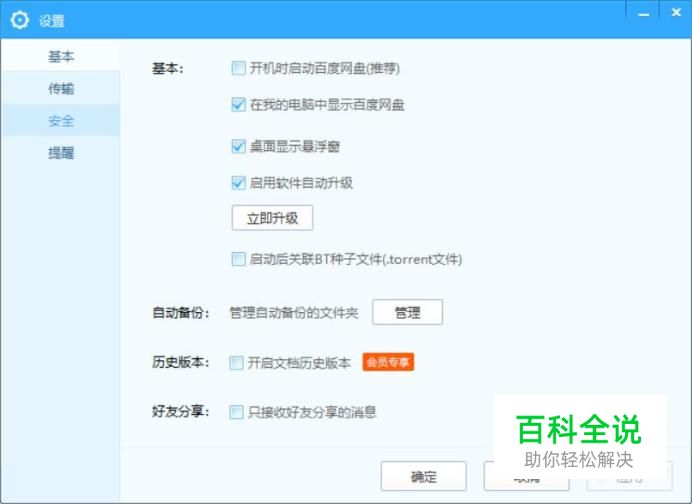Click the 基本: section label
Screen dimensions: 692x504
point(167,68)
